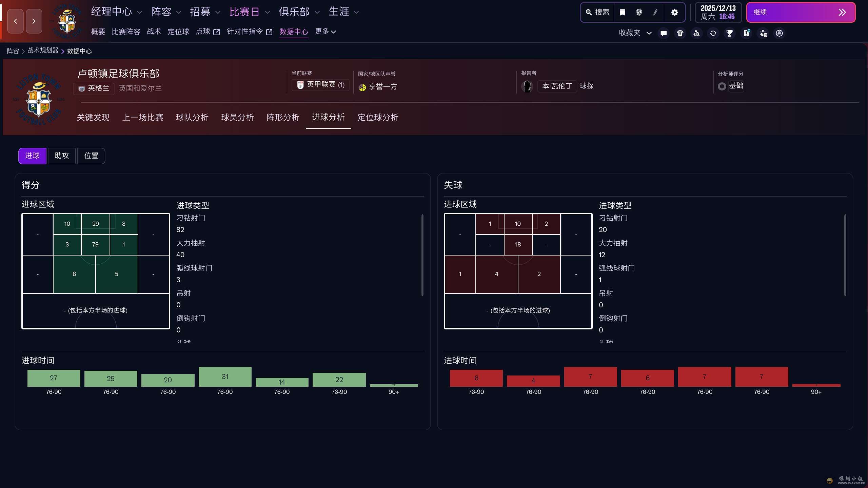
Task: Click the sync/refresh circular arrows icon
Action: (713, 33)
